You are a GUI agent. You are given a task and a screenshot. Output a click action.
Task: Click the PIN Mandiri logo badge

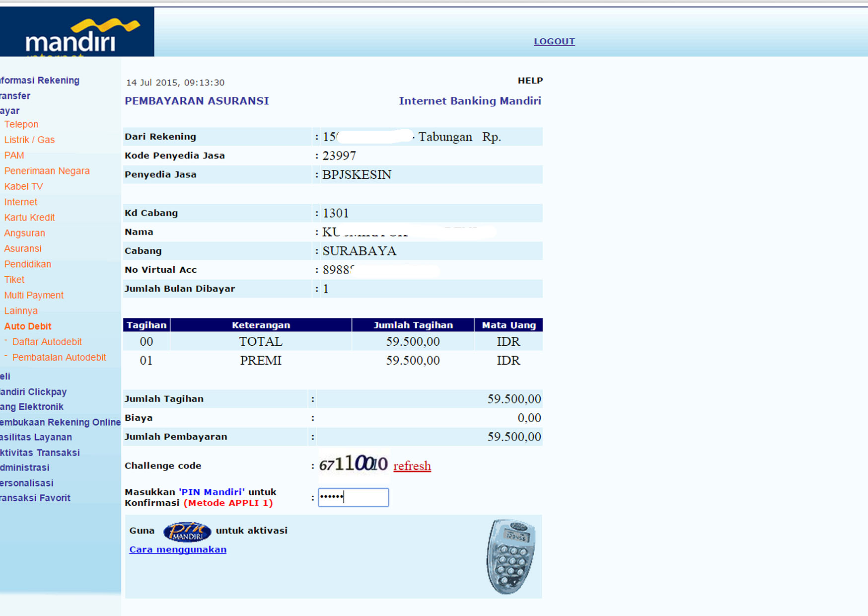tap(187, 532)
